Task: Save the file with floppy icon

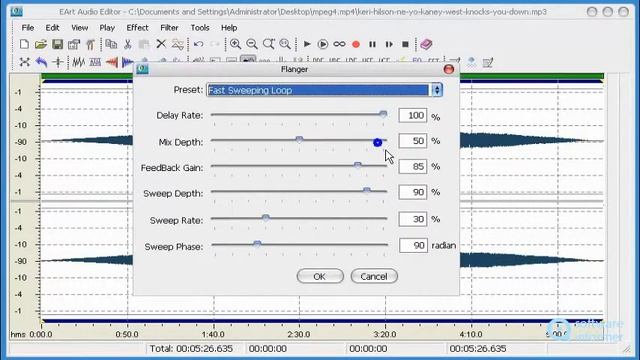Action: click(58, 44)
